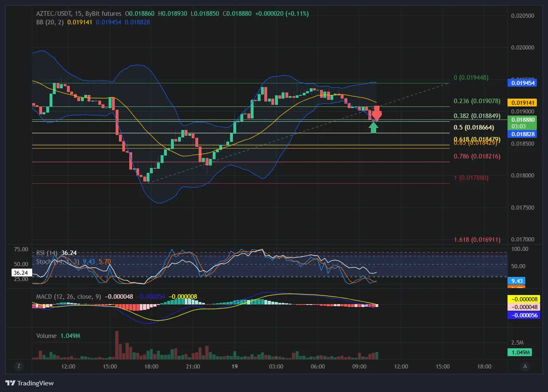The height and width of the screenshot is (392, 548).
Task: Click the 03:00 time axis label
Action: [276, 366]
